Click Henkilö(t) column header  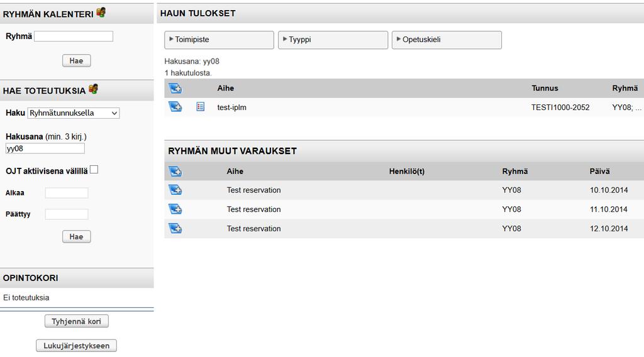tap(407, 172)
